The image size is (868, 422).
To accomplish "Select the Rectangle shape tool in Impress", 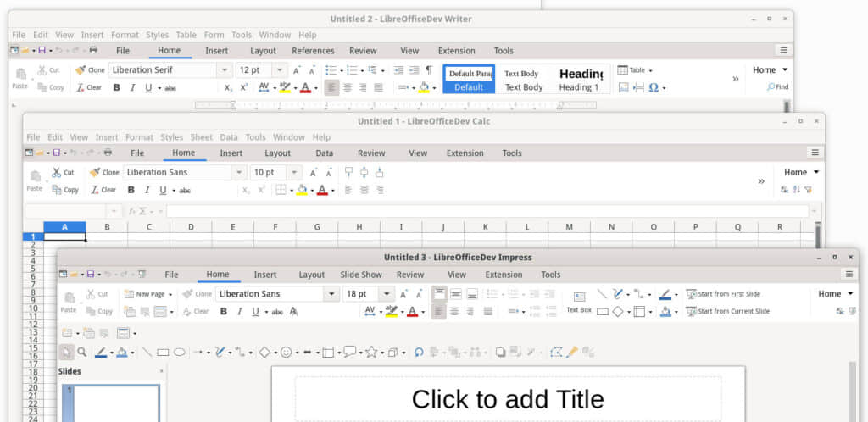I will pos(163,353).
